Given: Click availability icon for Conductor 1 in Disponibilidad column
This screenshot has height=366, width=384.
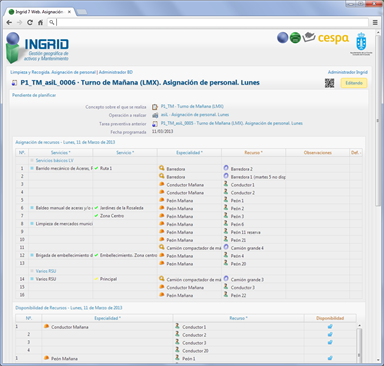Looking at the screenshot, I should click(330, 326).
